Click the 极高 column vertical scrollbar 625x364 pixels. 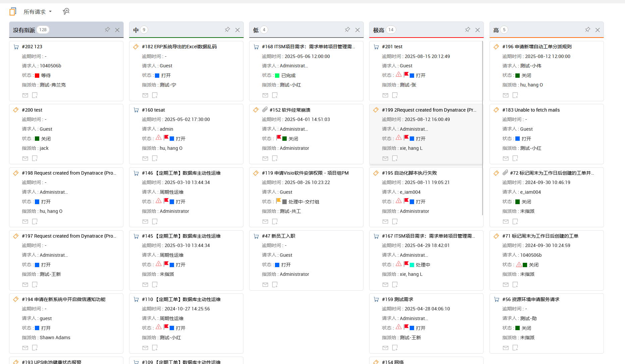(x=482, y=127)
